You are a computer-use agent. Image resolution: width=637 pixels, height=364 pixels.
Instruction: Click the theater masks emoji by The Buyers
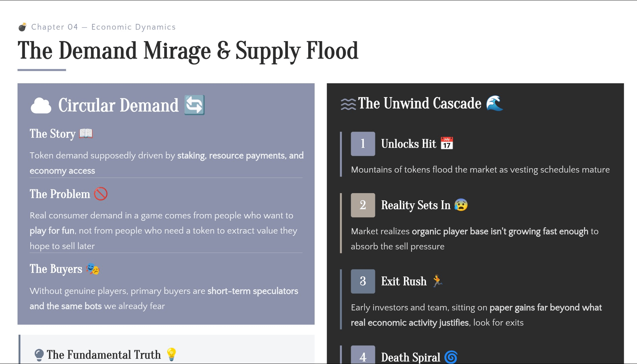click(x=93, y=269)
